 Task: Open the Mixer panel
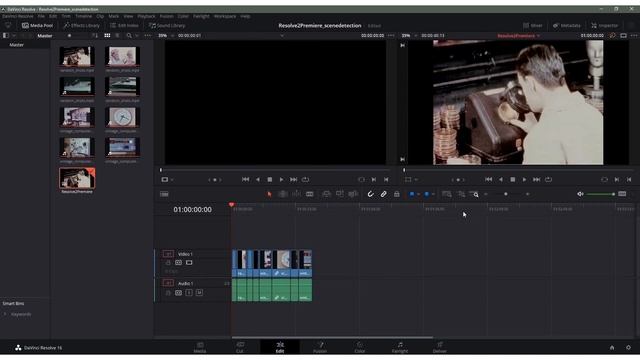tap(533, 25)
